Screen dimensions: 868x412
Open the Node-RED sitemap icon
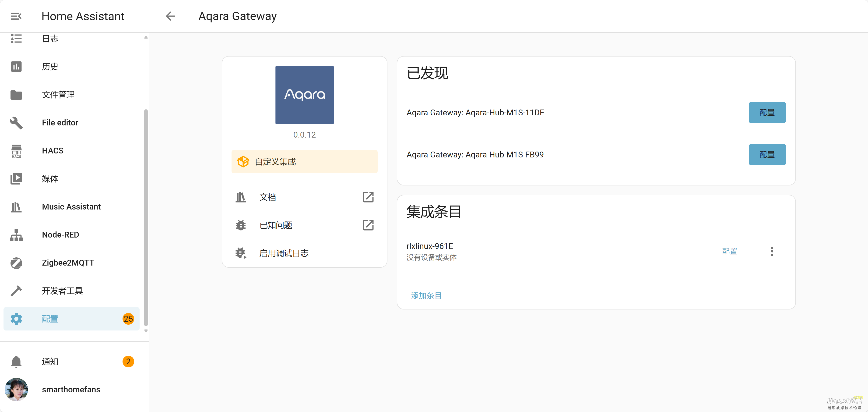point(16,235)
